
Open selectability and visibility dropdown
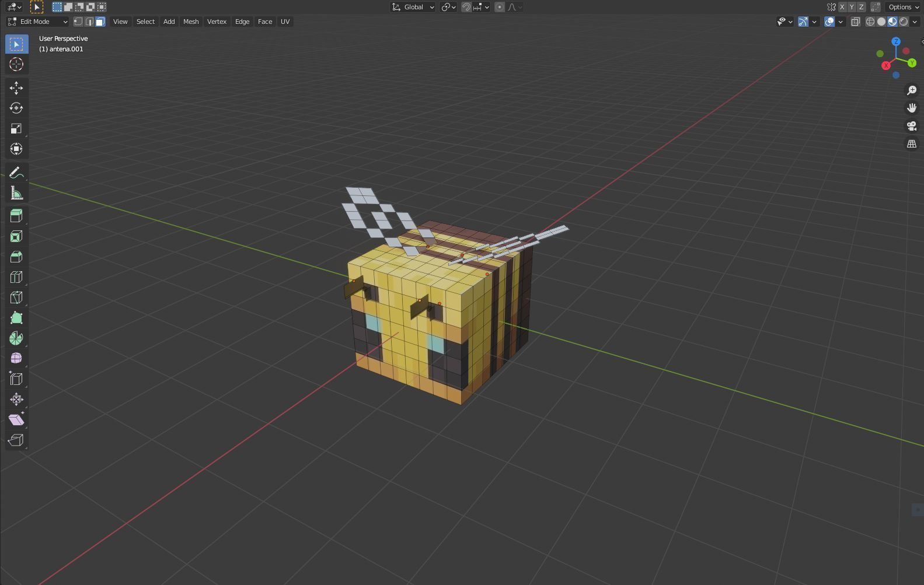[x=785, y=22]
